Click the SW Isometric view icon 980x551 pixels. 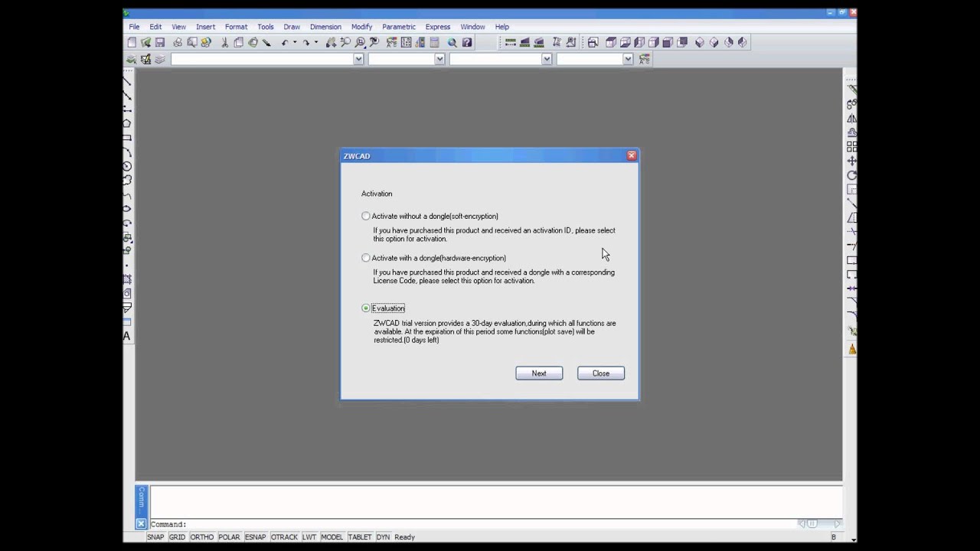tap(700, 43)
